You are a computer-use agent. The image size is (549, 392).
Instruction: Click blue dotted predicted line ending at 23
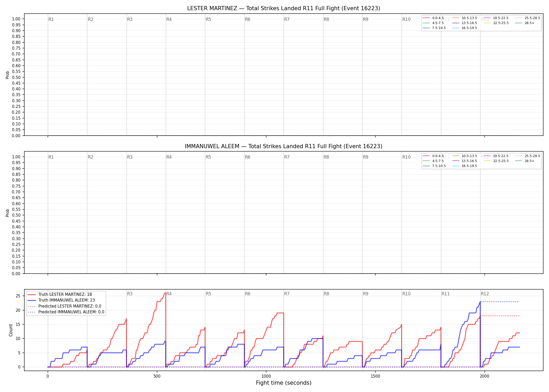pos(500,302)
